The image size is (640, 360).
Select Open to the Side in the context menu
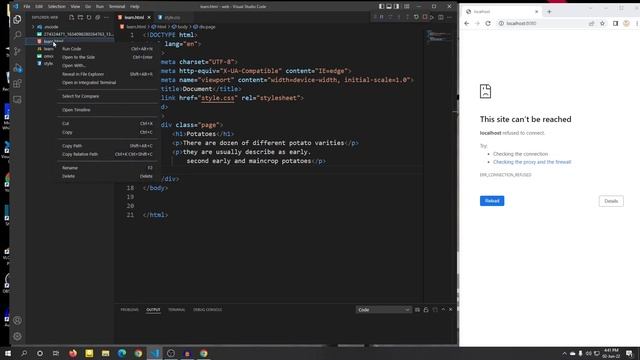point(107,58)
